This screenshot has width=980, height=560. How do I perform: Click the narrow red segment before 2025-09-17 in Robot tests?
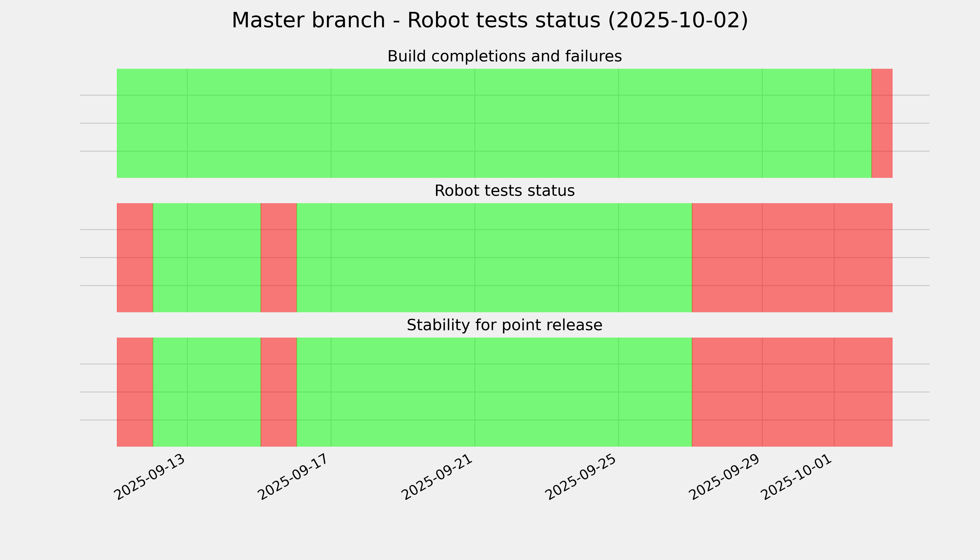(279, 258)
